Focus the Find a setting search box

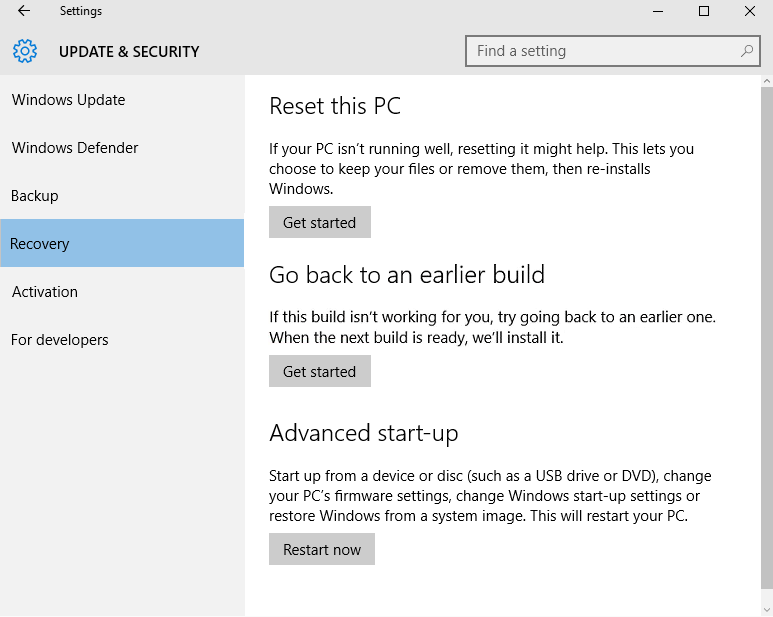click(x=612, y=50)
